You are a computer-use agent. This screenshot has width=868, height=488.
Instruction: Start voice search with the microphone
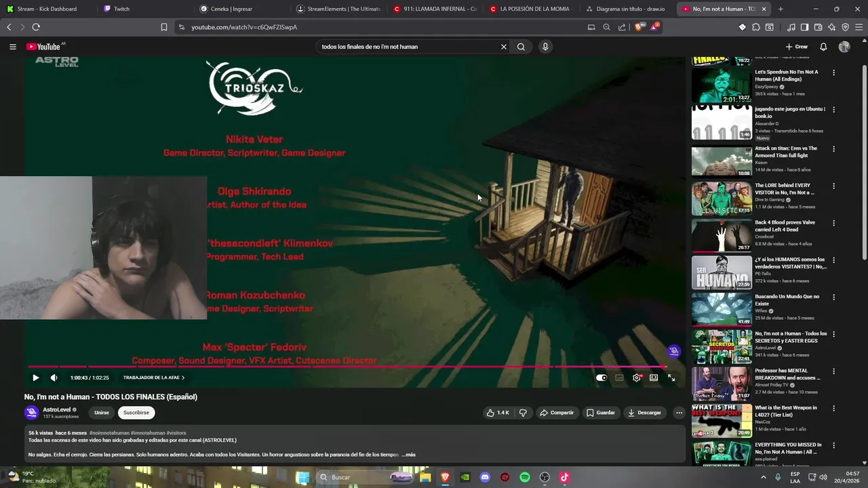click(545, 47)
